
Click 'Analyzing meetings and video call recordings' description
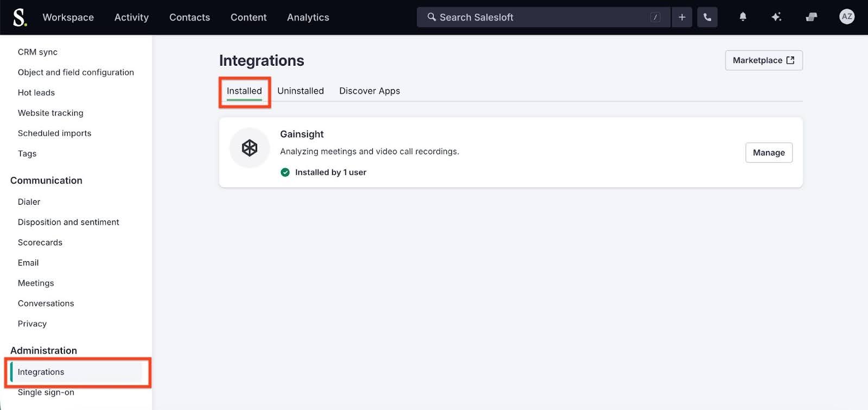[x=369, y=152]
